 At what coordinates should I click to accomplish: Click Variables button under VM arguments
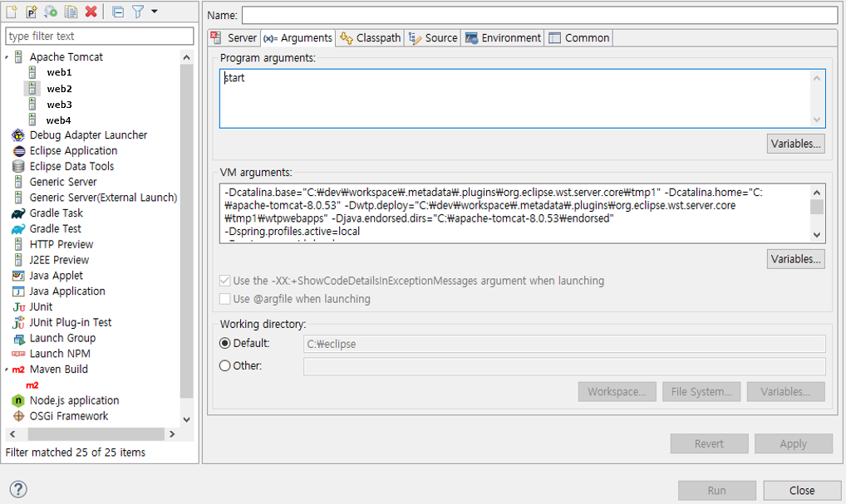coord(796,259)
